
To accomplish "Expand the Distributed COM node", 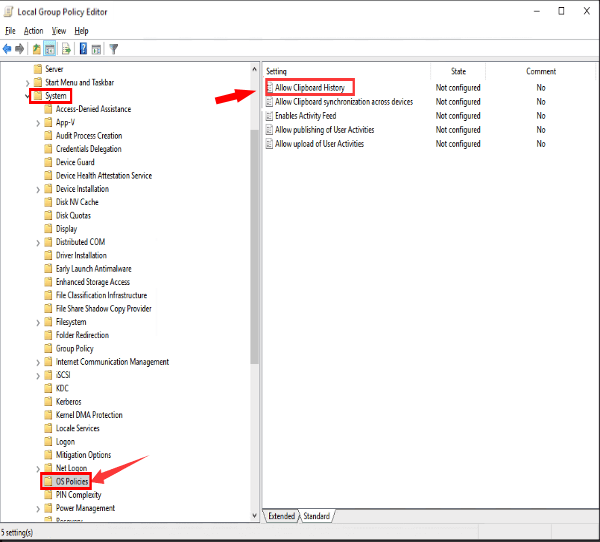I will coord(38,243).
